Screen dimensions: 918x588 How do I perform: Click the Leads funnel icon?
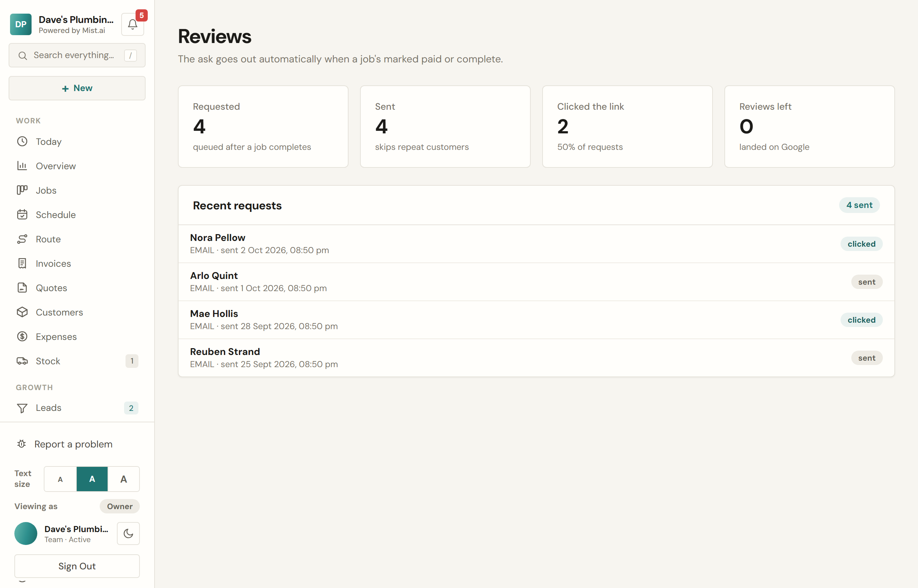(22, 408)
